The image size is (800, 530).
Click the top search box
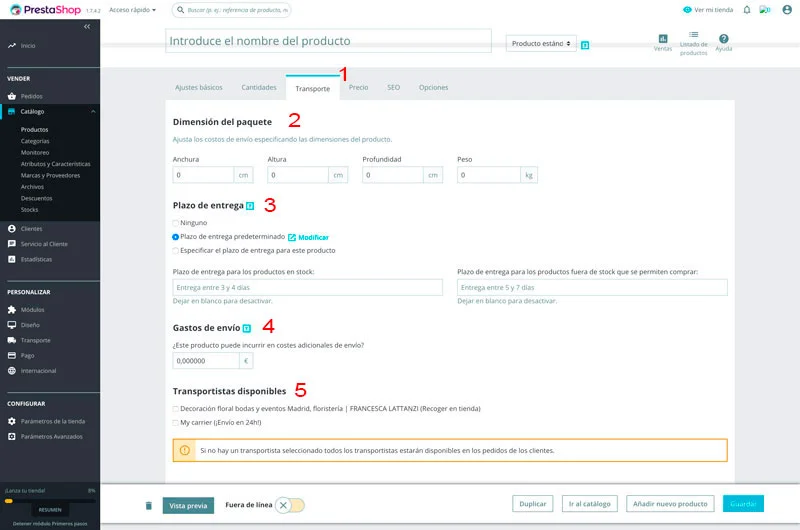(232, 10)
